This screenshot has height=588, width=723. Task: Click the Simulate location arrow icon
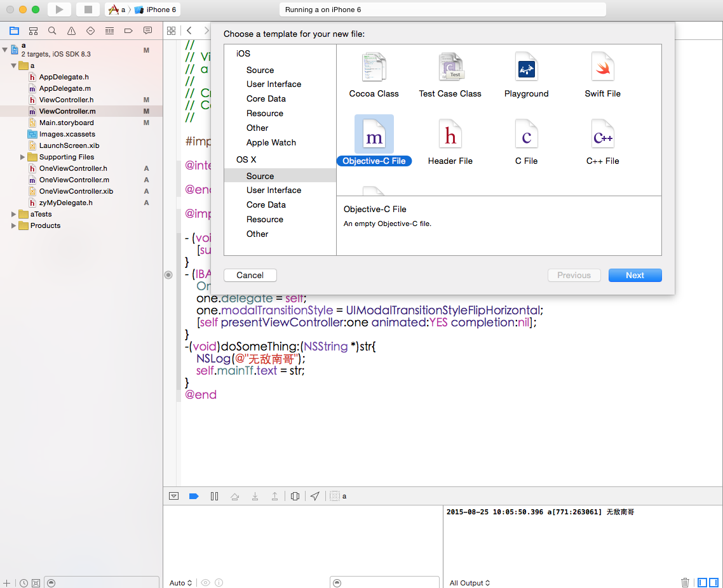tap(315, 497)
